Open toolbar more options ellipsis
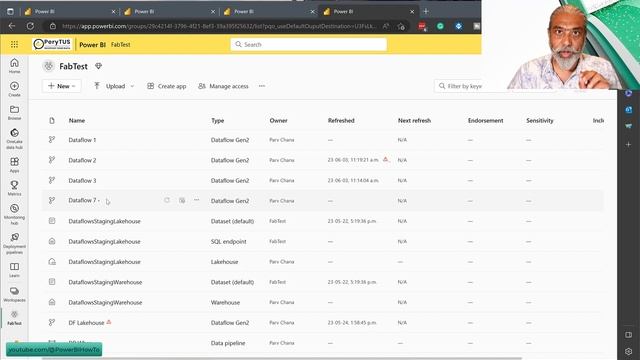Image resolution: width=640 pixels, height=360 pixels. coord(262,86)
